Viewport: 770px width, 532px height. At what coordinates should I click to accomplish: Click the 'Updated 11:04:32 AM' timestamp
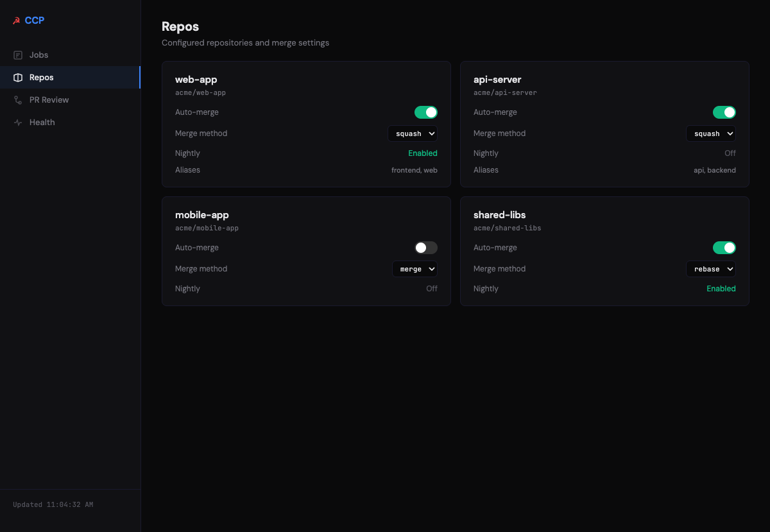[53, 505]
